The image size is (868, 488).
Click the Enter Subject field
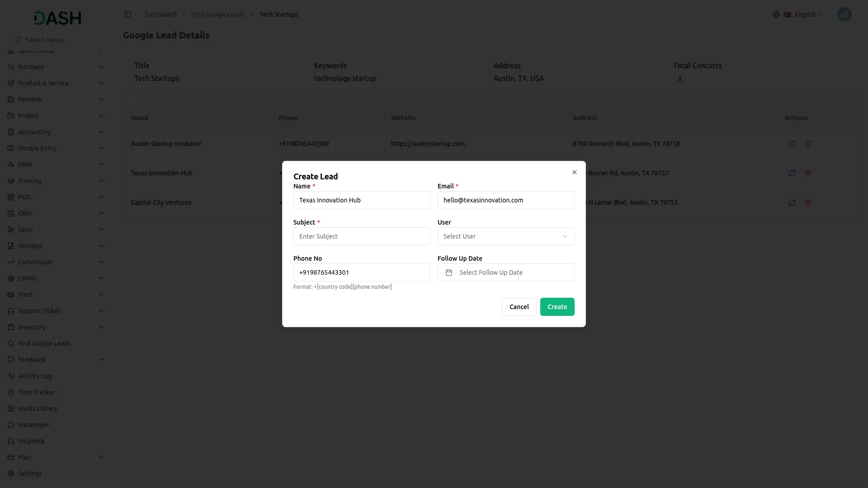[361, 236]
